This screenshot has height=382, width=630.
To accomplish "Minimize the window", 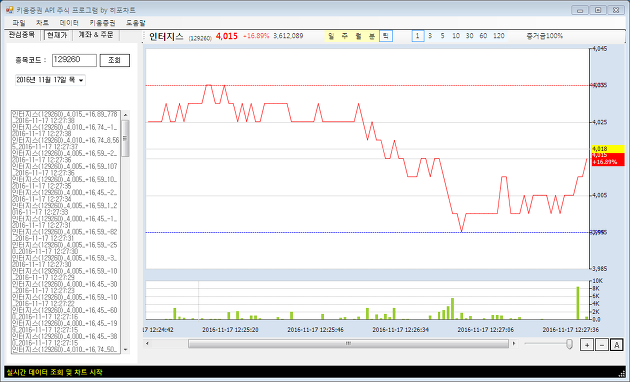I will pos(580,10).
